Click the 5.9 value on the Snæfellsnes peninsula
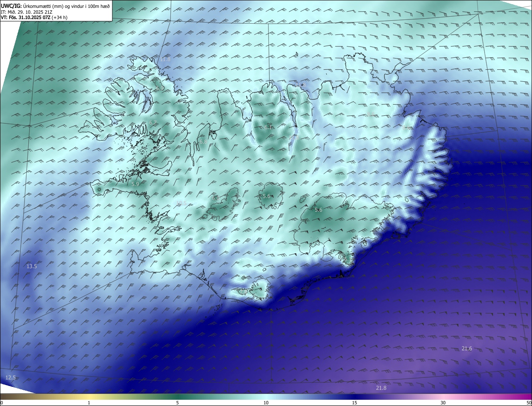The height and width of the screenshot is (406, 532). [135, 183]
